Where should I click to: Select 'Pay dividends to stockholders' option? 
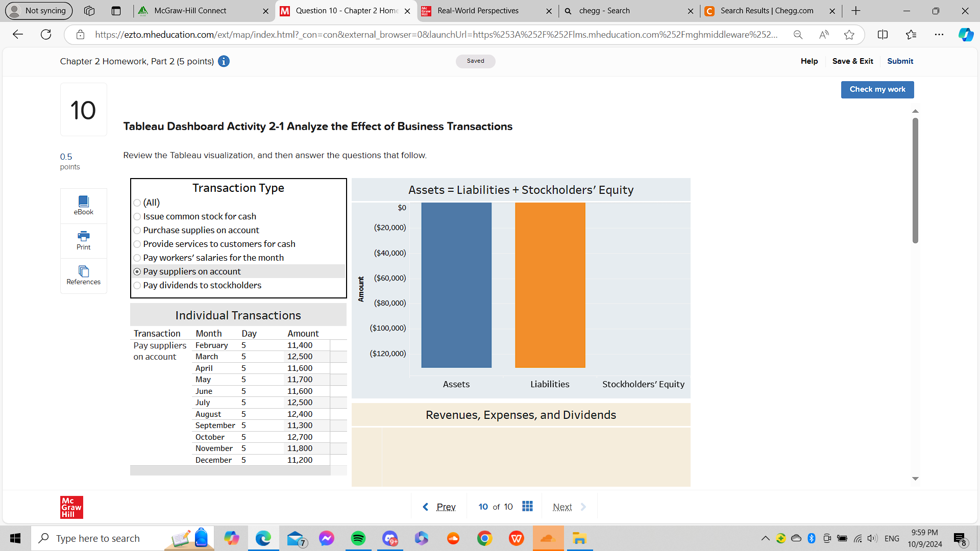tap(137, 285)
